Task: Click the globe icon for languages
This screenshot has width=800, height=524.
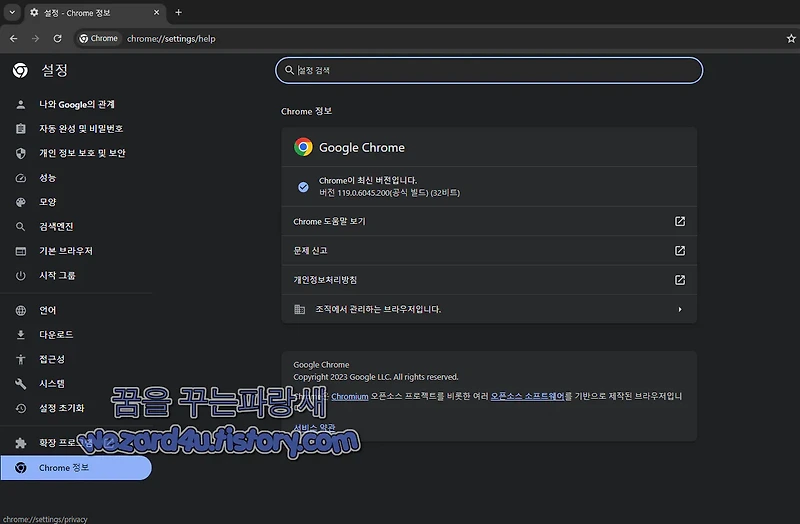Action: point(20,310)
